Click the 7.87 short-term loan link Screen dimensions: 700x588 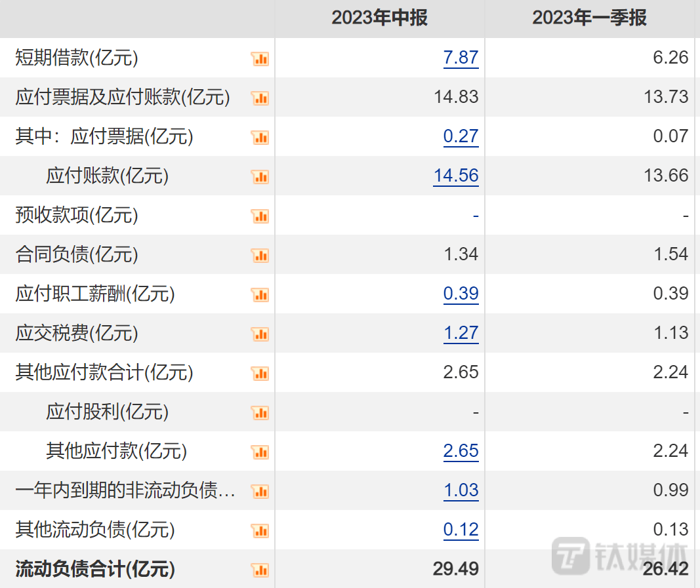tap(461, 58)
